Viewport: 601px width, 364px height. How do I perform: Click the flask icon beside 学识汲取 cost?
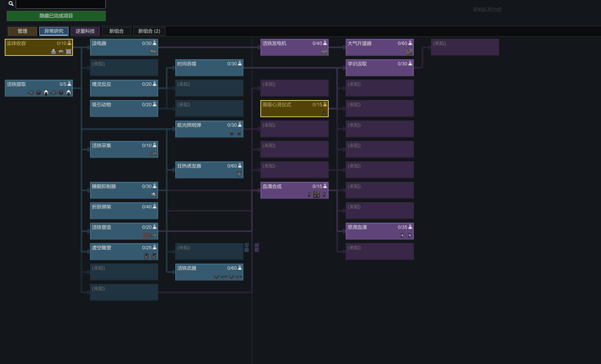(x=410, y=63)
